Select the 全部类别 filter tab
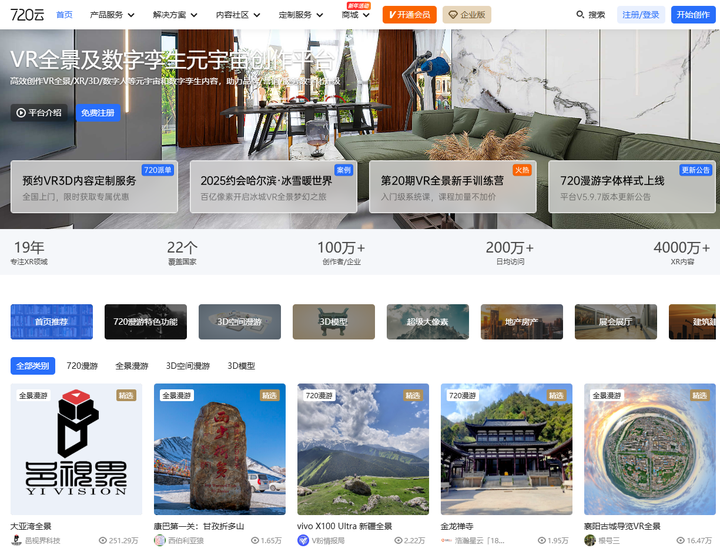720x555 pixels. 33,366
